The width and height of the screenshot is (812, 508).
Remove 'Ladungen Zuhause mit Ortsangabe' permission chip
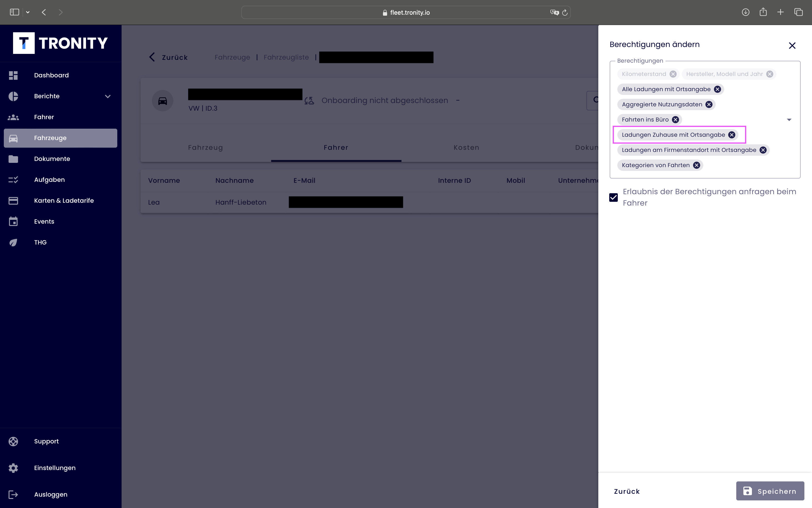(x=731, y=135)
